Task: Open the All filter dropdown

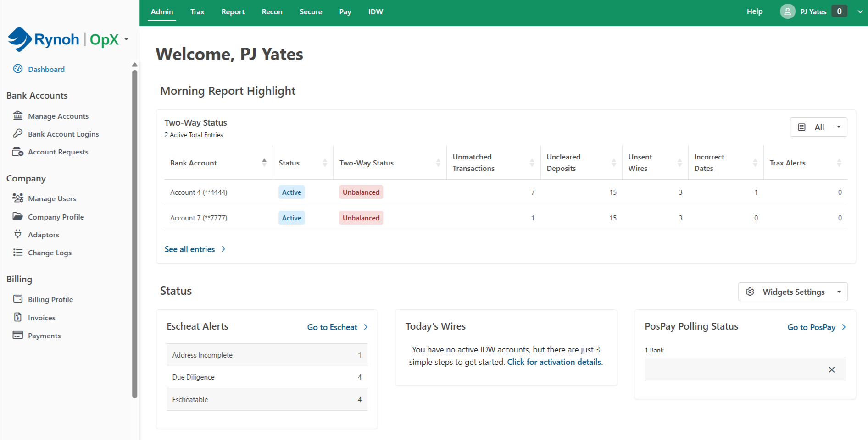Action: pyautogui.click(x=818, y=127)
